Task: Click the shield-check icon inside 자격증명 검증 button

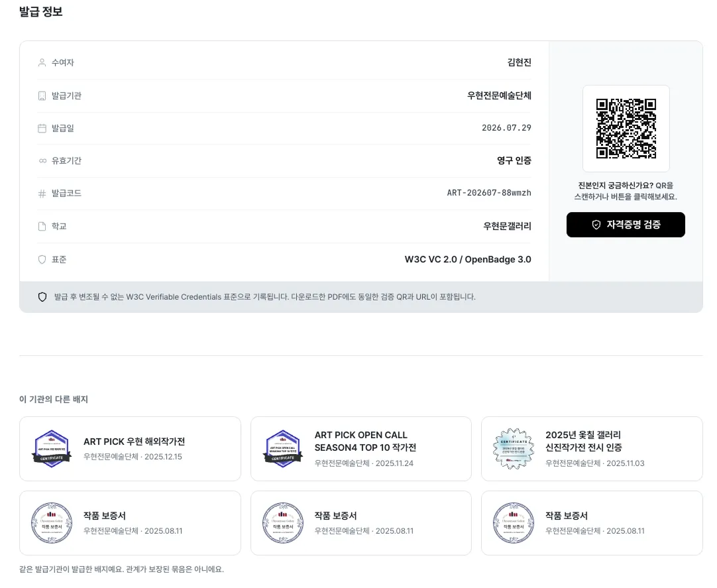Action: click(596, 225)
